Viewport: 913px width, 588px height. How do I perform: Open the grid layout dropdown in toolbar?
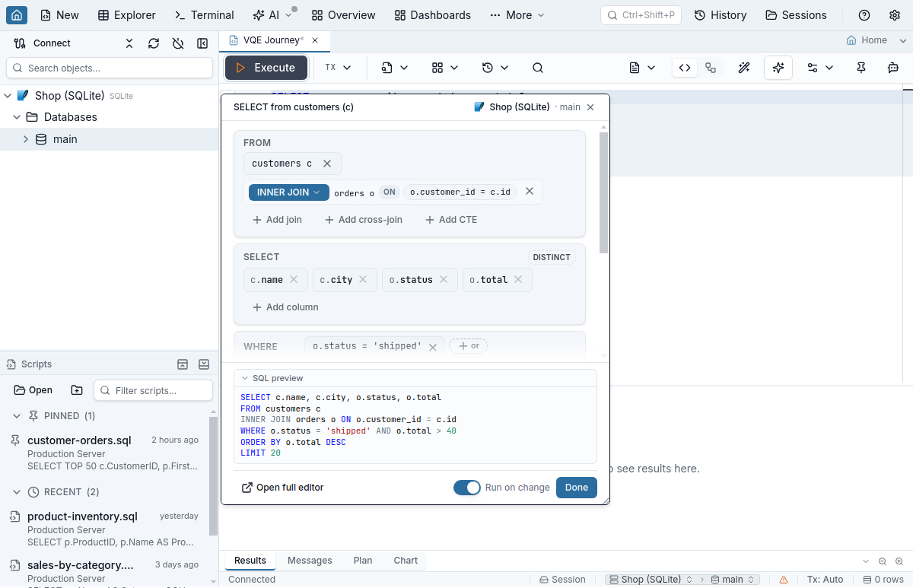[x=445, y=68]
